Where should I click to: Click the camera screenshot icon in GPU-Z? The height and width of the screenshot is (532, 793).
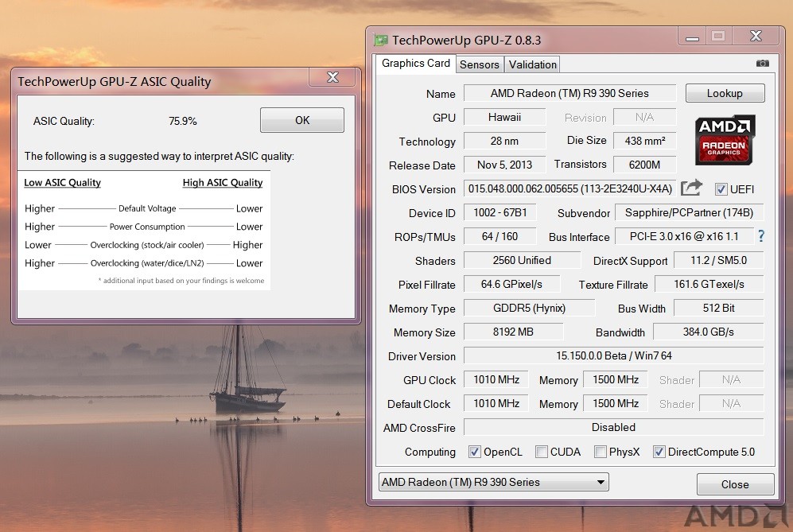pos(762,63)
